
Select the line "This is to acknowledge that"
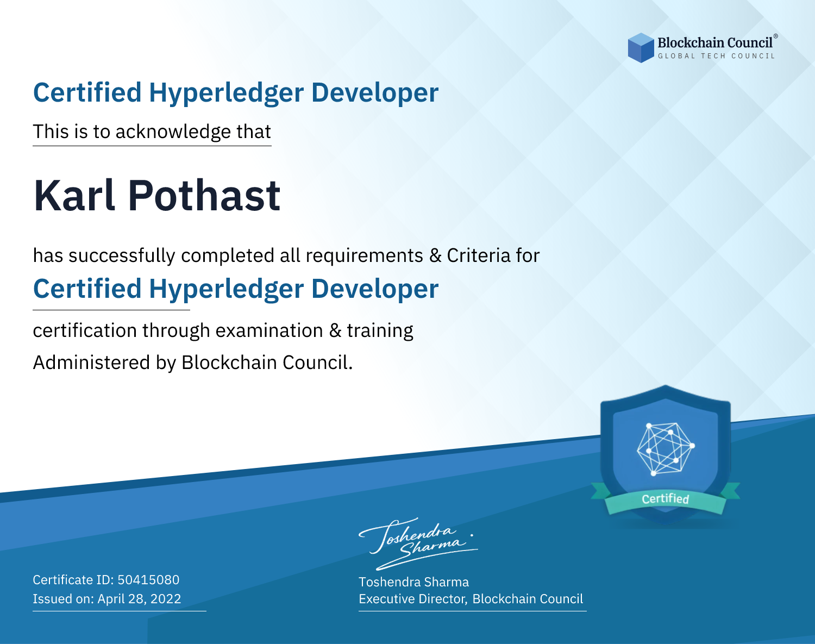pos(152,132)
